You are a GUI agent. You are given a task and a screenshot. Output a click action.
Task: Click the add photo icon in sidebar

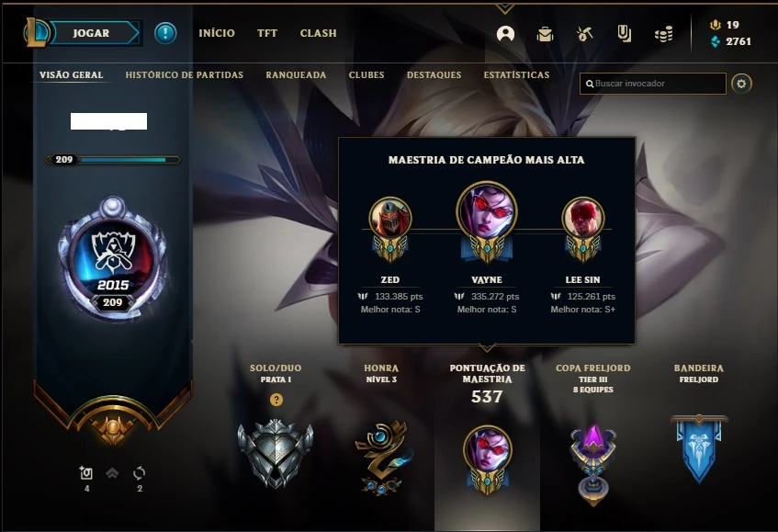85,473
